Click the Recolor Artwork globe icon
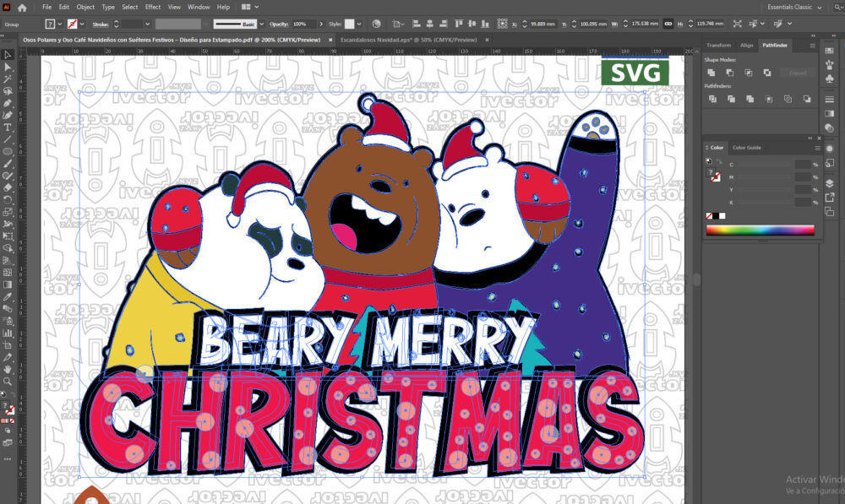This screenshot has width=845, height=504. 376,24
